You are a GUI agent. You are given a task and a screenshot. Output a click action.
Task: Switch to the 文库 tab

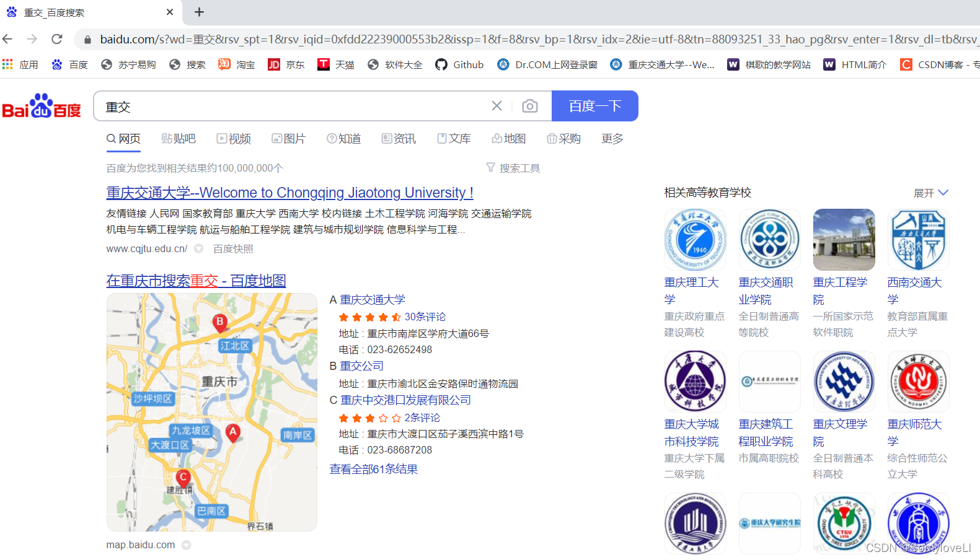click(x=454, y=139)
